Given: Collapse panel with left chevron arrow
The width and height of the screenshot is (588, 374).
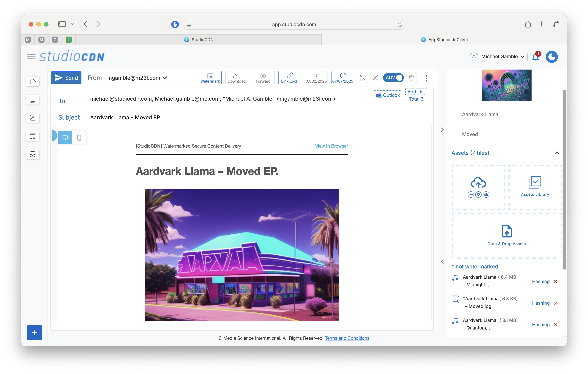Looking at the screenshot, I should (x=442, y=262).
